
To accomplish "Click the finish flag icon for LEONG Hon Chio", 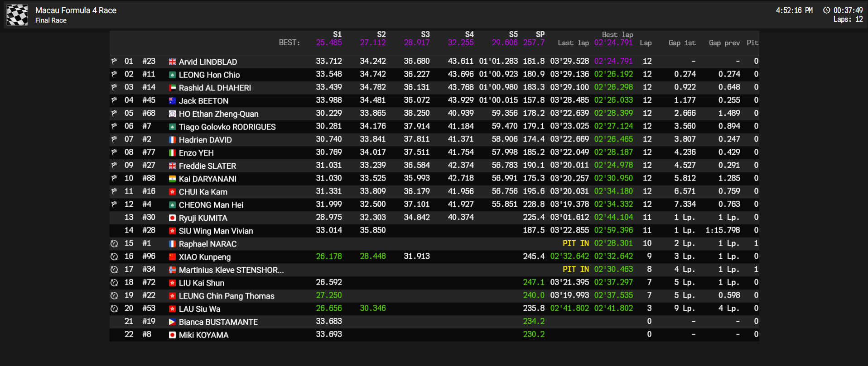I will 114,75.
